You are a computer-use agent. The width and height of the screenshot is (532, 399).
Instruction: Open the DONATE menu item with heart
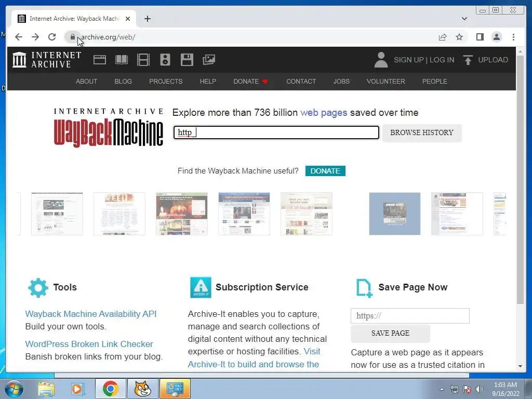click(x=251, y=82)
